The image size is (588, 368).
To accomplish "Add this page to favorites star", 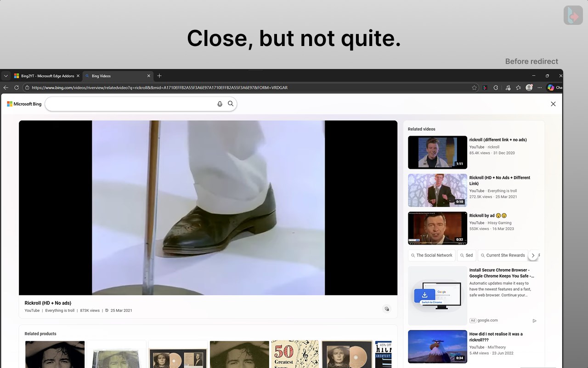I will coord(475,87).
